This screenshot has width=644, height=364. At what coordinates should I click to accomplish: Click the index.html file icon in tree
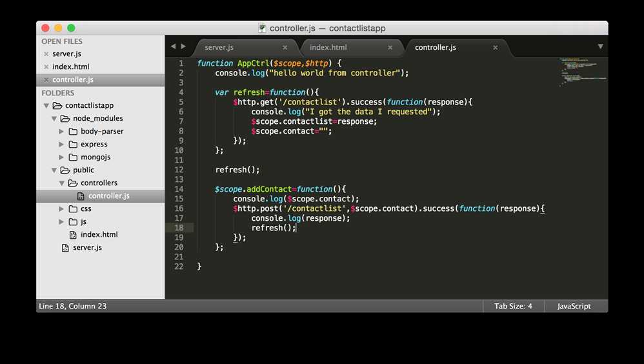pyautogui.click(x=73, y=235)
